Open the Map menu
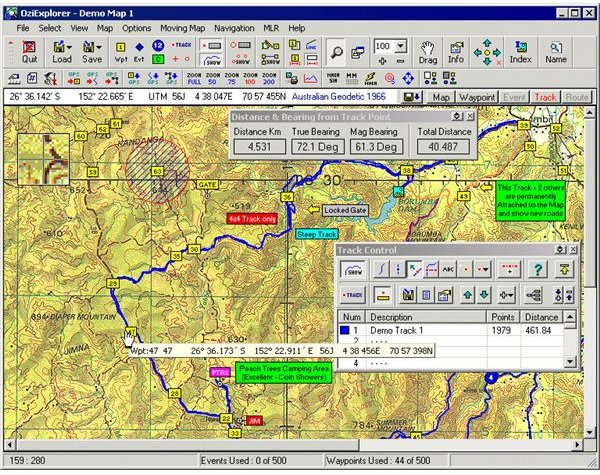 105,28
